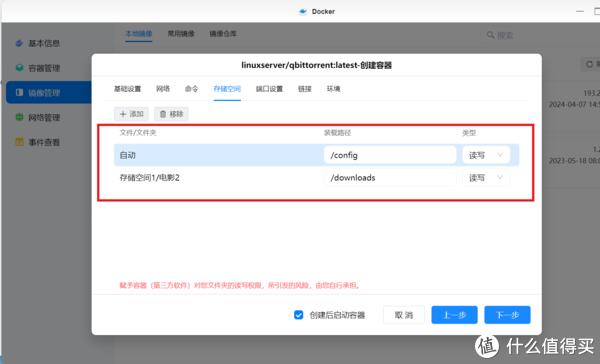This screenshot has width=600, height=364.
Task: Open 基本信息 in the sidebar
Action: pos(44,43)
